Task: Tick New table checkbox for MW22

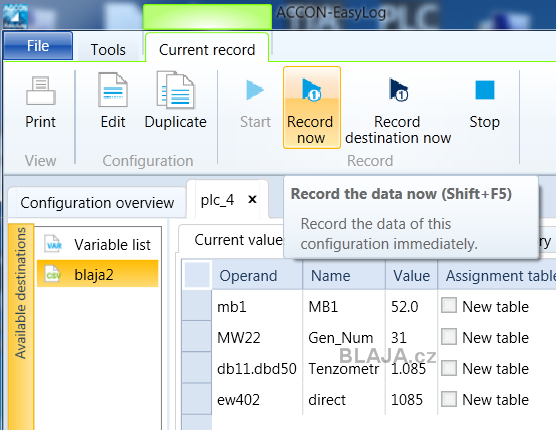Action: coord(449,336)
